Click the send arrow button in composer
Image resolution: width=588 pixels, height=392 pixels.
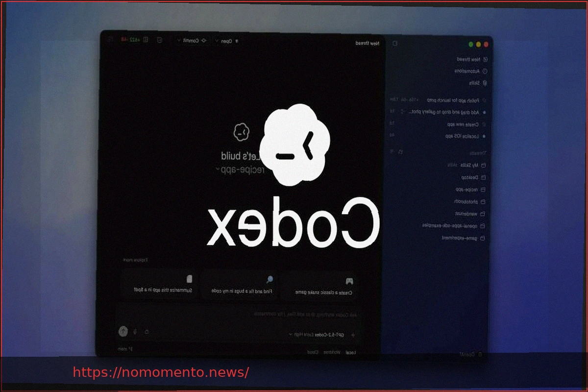tap(123, 331)
